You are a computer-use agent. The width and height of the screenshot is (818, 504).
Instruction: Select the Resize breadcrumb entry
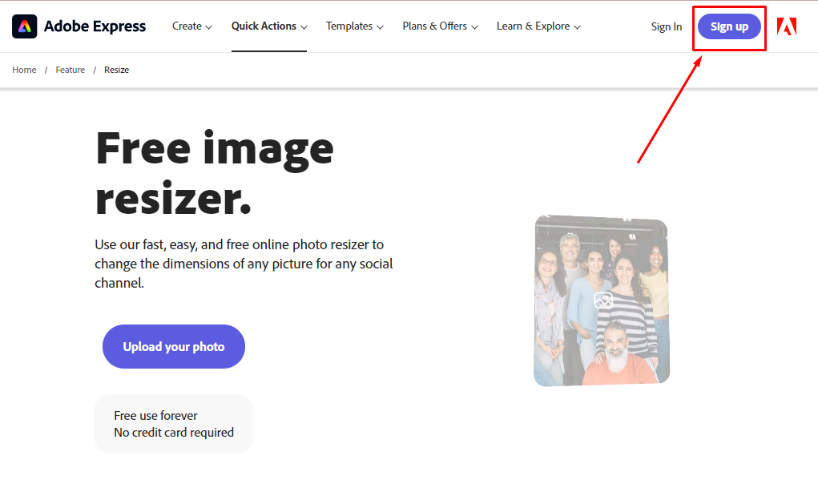click(116, 70)
